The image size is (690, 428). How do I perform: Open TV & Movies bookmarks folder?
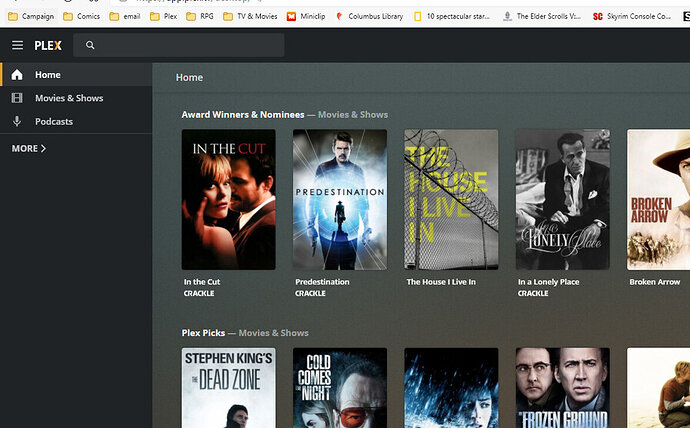[x=250, y=16]
